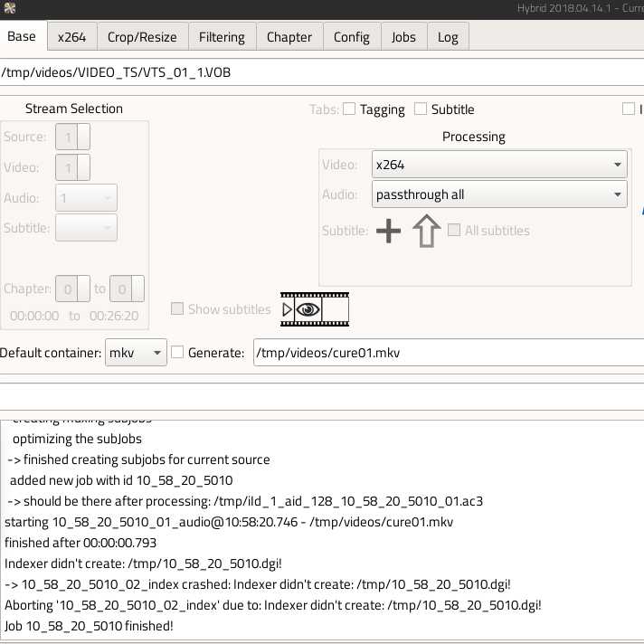This screenshot has width=644, height=644.
Task: Go to the Filtering tab
Action: click(222, 37)
